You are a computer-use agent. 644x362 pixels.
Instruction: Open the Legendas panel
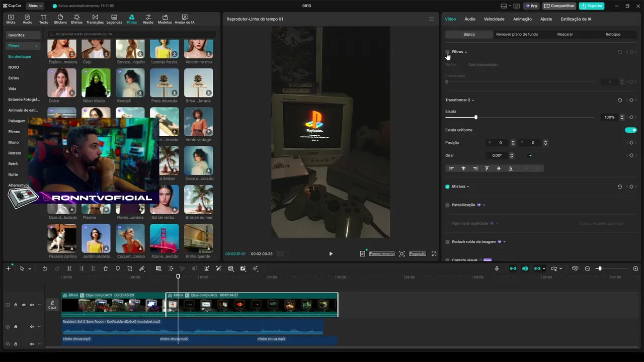114,19
